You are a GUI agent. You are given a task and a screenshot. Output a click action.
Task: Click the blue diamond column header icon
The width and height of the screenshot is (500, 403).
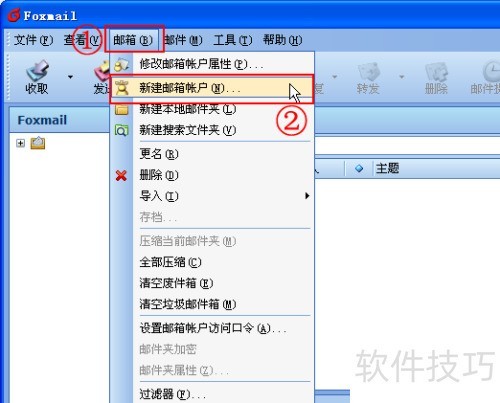click(x=359, y=169)
